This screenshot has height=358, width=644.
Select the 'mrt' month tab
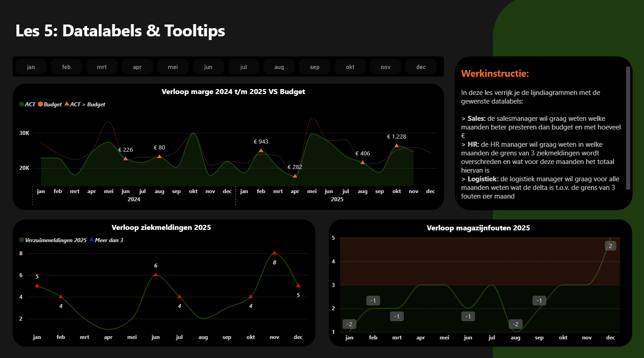[102, 66]
